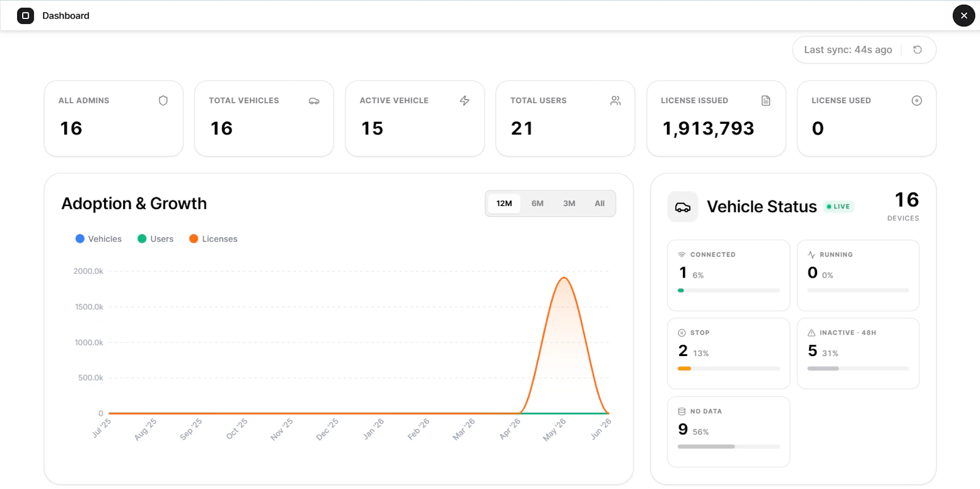This screenshot has height=489, width=980.
Task: Click the Vehicle Status heading
Action: (x=762, y=207)
